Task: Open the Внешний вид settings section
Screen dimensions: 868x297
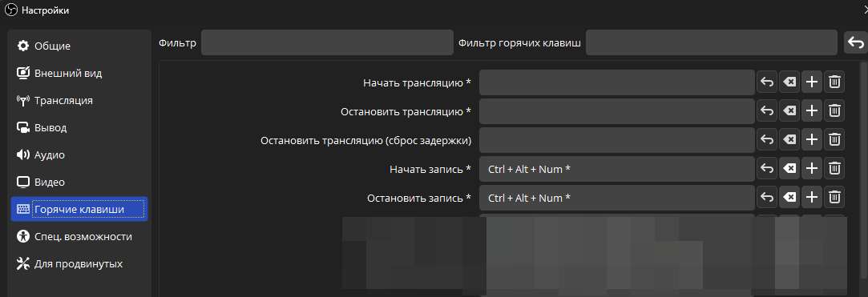Action: [79, 73]
